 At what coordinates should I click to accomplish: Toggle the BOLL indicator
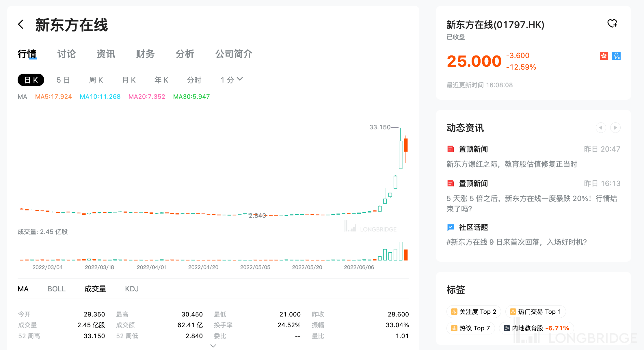[57, 289]
